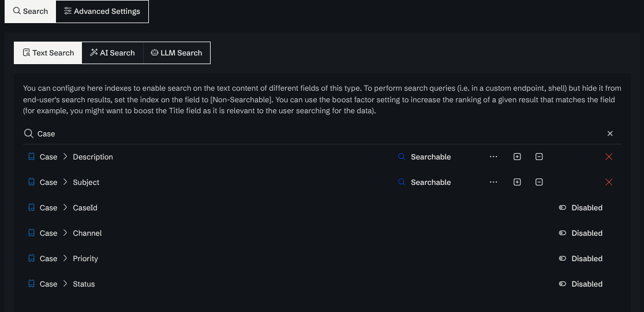
Task: Select the CaseId field name
Action: [x=85, y=207]
